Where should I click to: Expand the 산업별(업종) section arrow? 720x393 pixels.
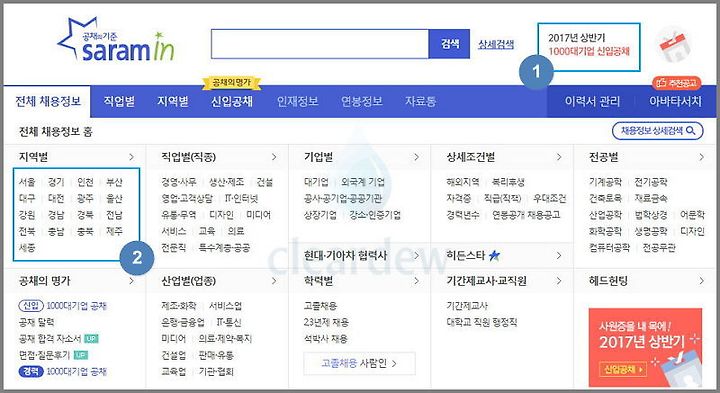coord(274,281)
